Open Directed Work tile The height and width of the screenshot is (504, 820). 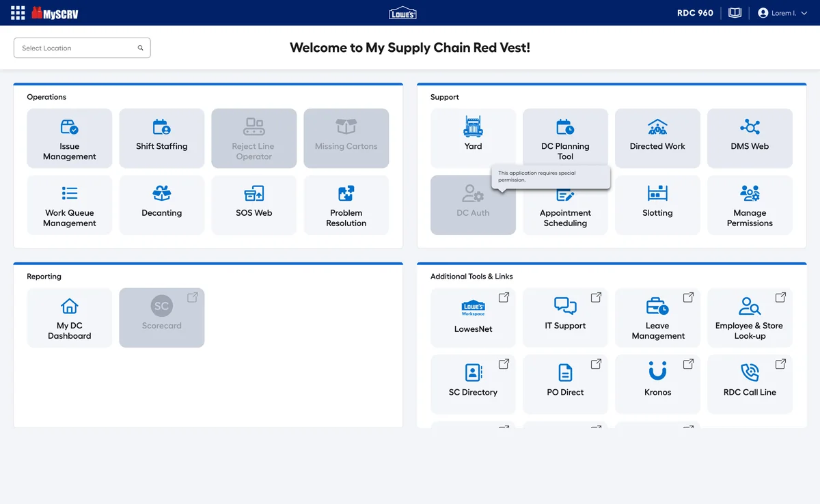click(657, 139)
